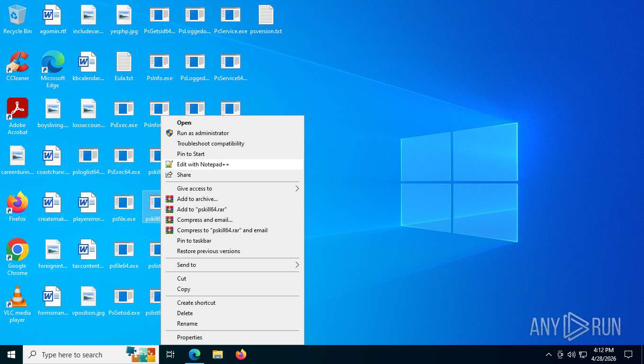Expand the Send to submenu
The width and height of the screenshot is (644, 364).
[233, 265]
